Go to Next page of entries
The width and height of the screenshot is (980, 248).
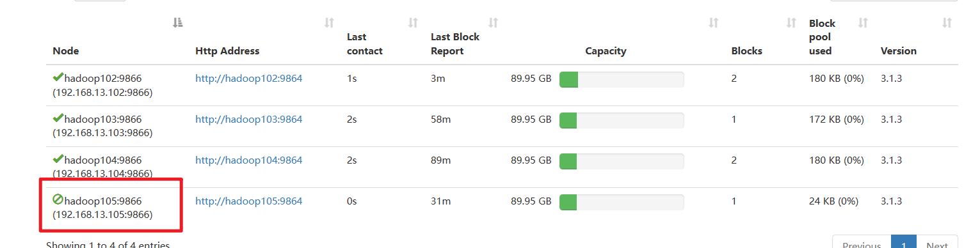click(937, 242)
